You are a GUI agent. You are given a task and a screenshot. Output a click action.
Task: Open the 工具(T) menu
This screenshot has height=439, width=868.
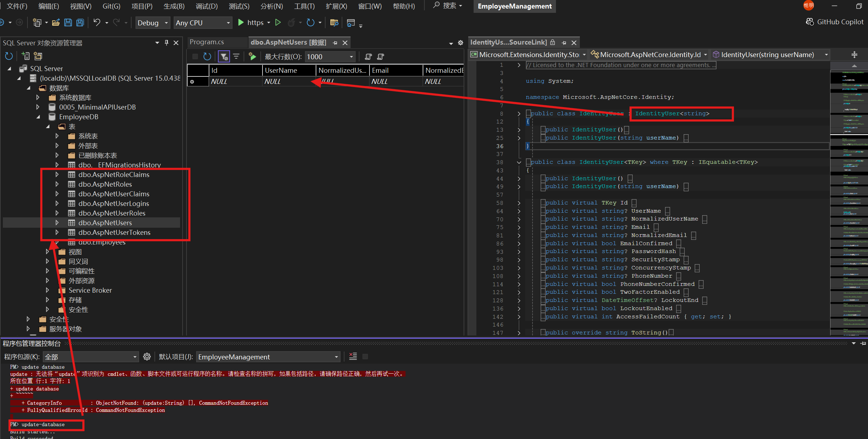(304, 6)
